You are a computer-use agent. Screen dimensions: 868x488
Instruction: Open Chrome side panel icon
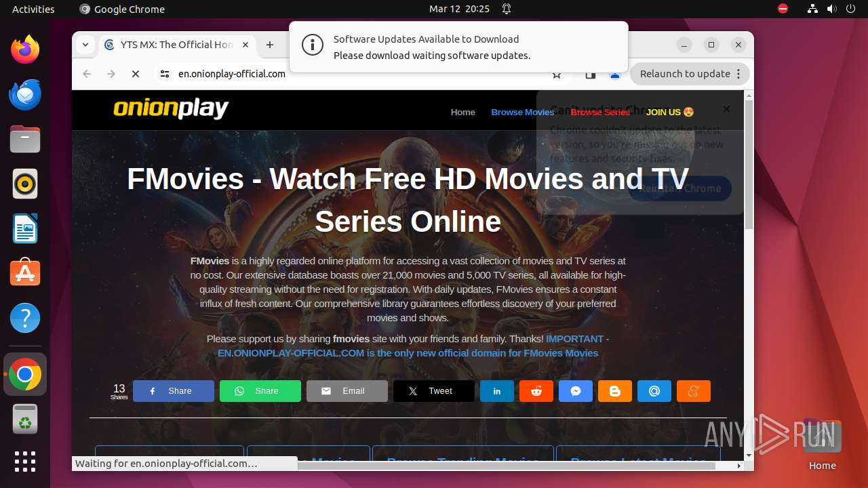point(591,75)
